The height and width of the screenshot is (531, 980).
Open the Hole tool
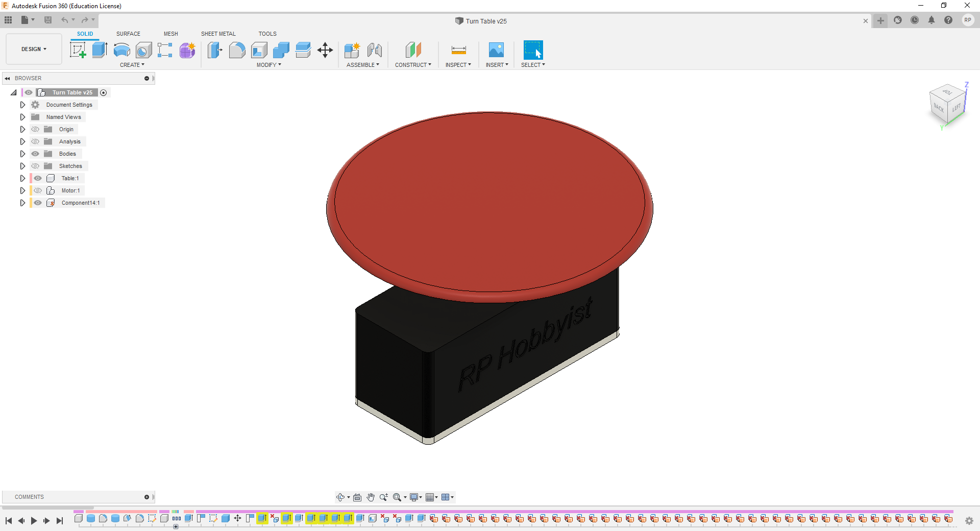[x=143, y=50]
